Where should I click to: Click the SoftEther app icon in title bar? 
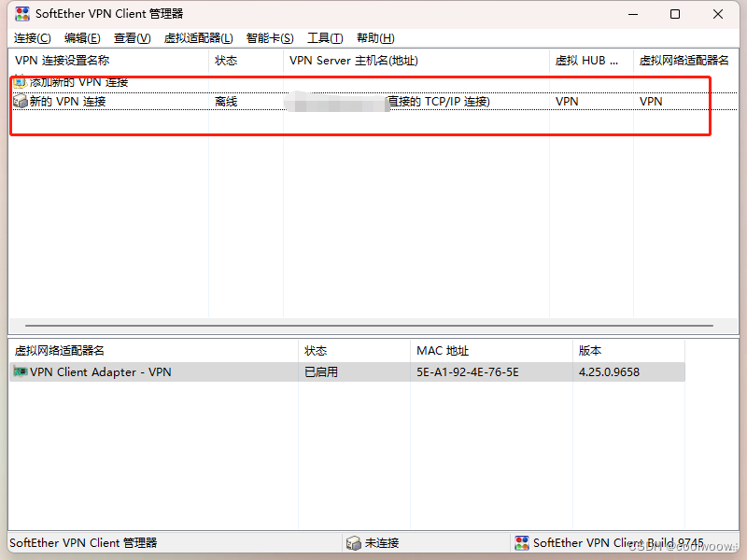pyautogui.click(x=21, y=14)
